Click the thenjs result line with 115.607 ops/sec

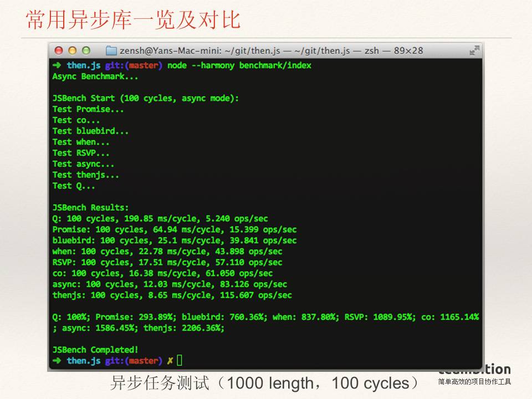(x=172, y=295)
